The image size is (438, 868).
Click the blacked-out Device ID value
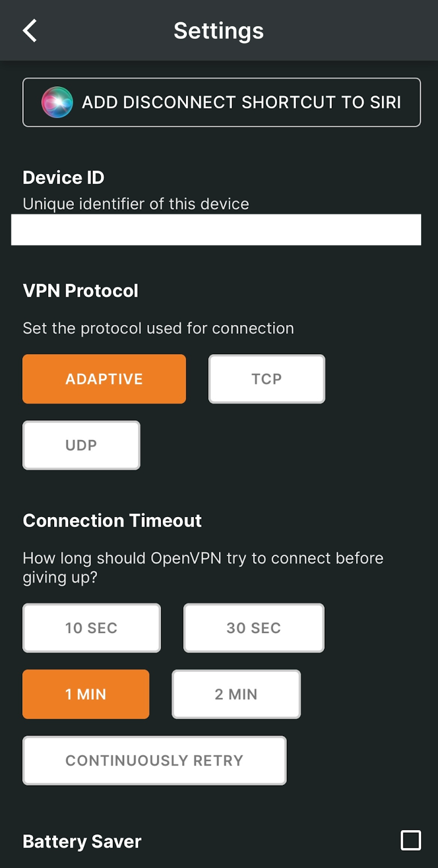[x=216, y=230]
